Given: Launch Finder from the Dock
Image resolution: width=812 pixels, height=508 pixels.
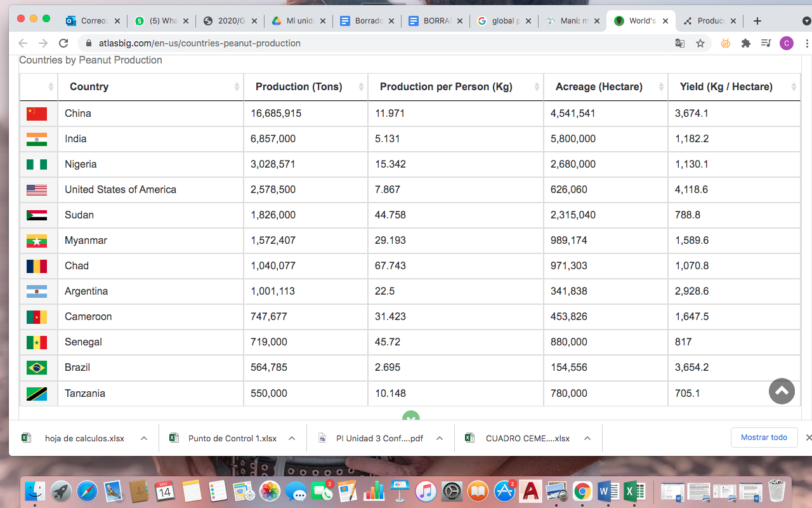Looking at the screenshot, I should pos(35,491).
